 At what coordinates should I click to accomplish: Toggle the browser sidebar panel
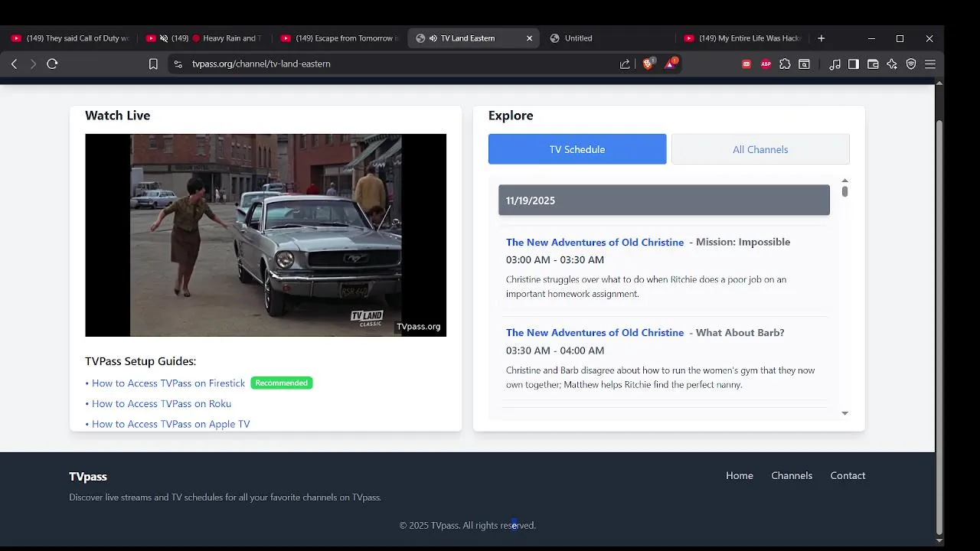(x=854, y=64)
